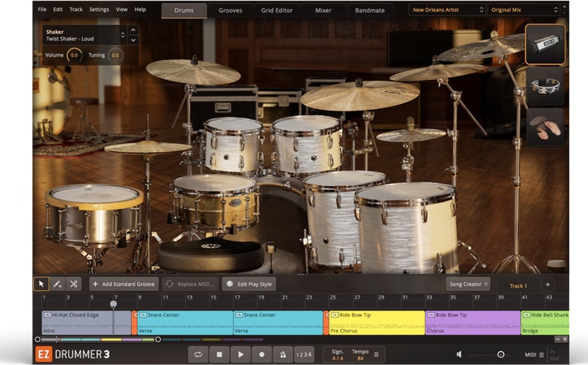Open the New Orleans Artist preset dropdown
The height and width of the screenshot is (365, 588).
coord(448,10)
